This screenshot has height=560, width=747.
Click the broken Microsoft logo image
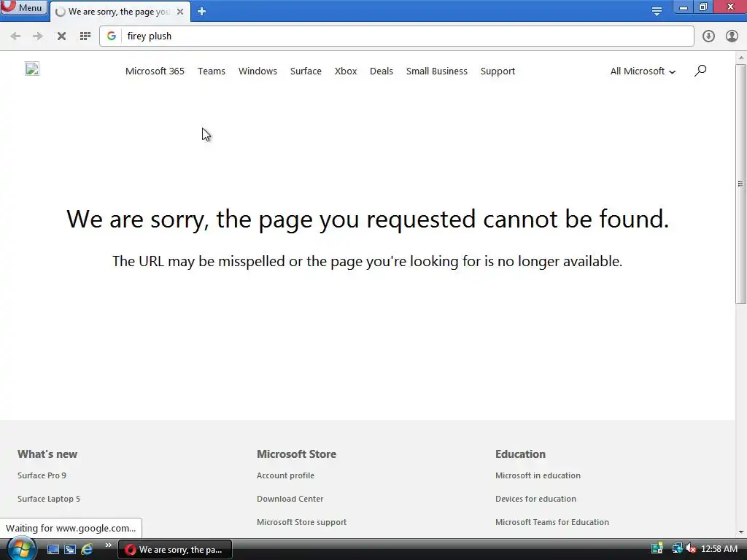(x=32, y=69)
